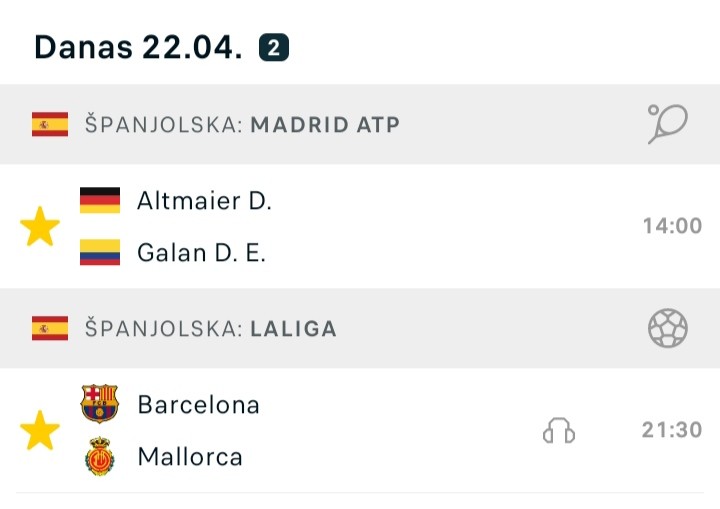Open player Galan D. E. details

[202, 253]
